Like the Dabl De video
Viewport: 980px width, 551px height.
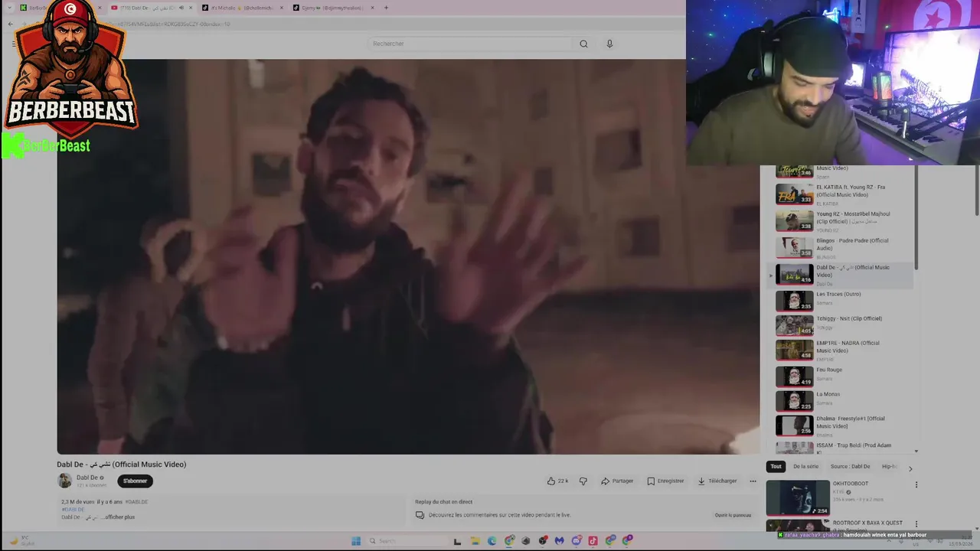pos(557,481)
